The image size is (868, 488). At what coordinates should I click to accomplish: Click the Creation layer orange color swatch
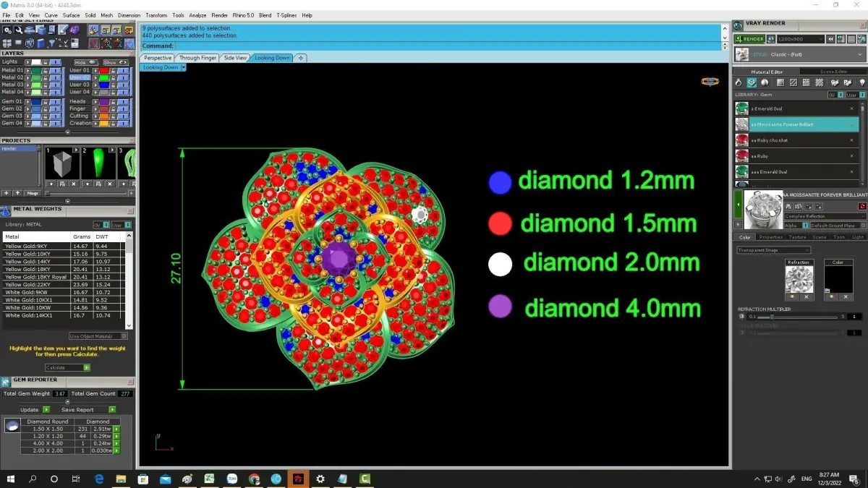click(104, 123)
